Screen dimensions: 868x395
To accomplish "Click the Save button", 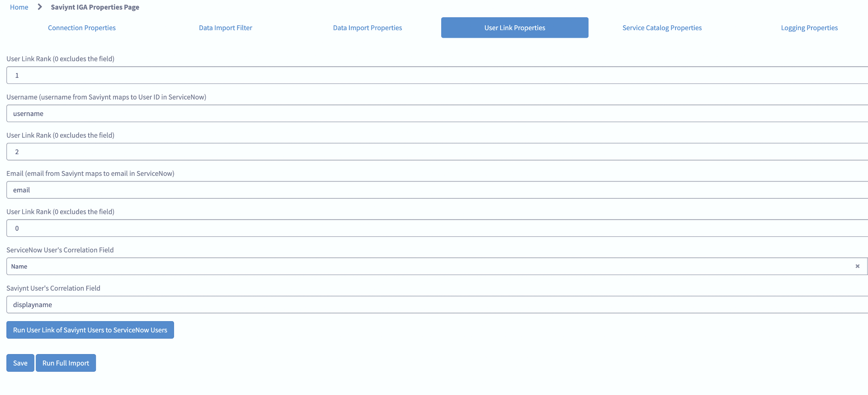I will coord(20,363).
